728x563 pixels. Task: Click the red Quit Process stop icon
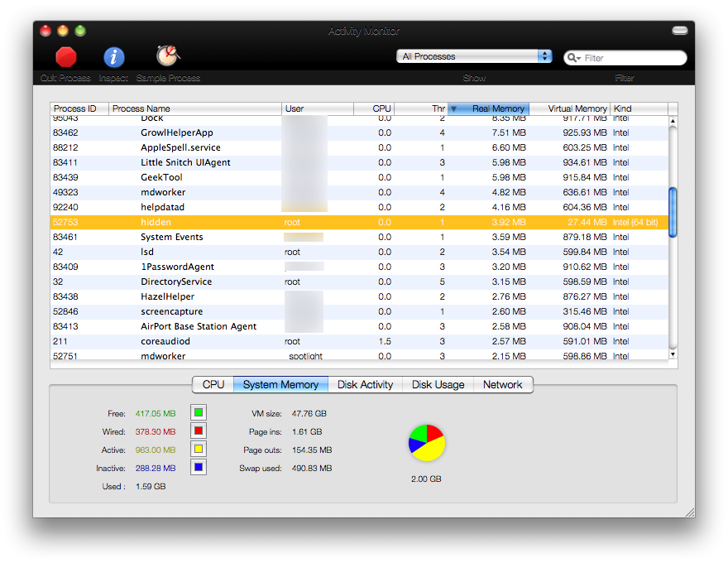[66, 58]
